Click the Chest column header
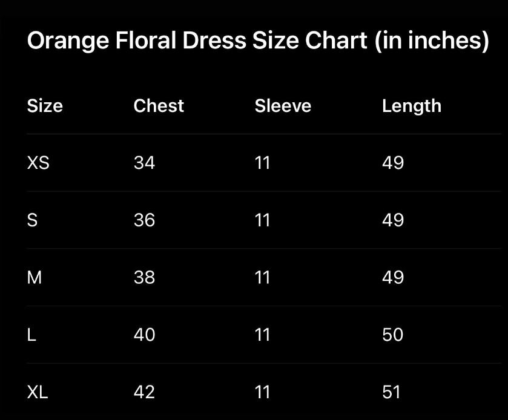The width and height of the screenshot is (508, 420). (x=159, y=106)
